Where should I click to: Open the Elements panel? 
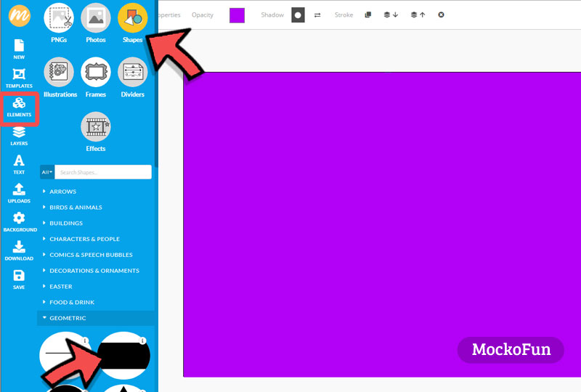click(19, 107)
